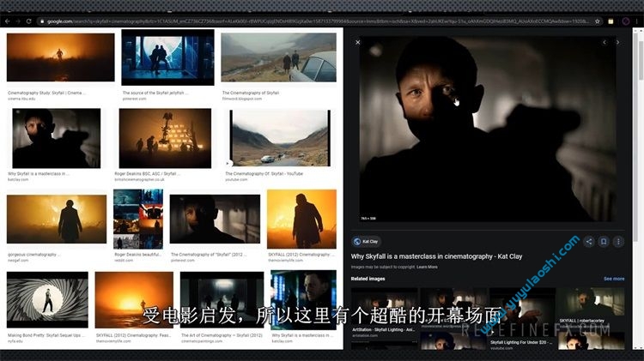Share the previewed Skyfall image
This screenshot has height=361, width=644.
point(588,242)
